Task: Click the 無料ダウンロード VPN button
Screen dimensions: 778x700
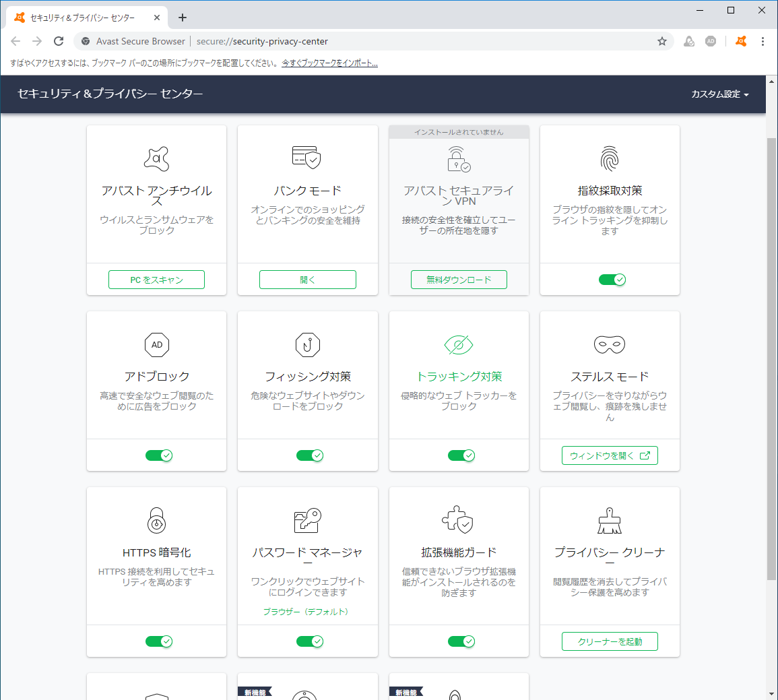Action: (459, 280)
